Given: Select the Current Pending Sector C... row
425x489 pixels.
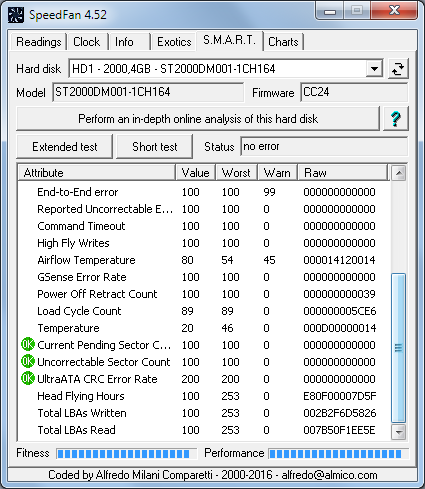Looking at the screenshot, I should click(x=203, y=345).
